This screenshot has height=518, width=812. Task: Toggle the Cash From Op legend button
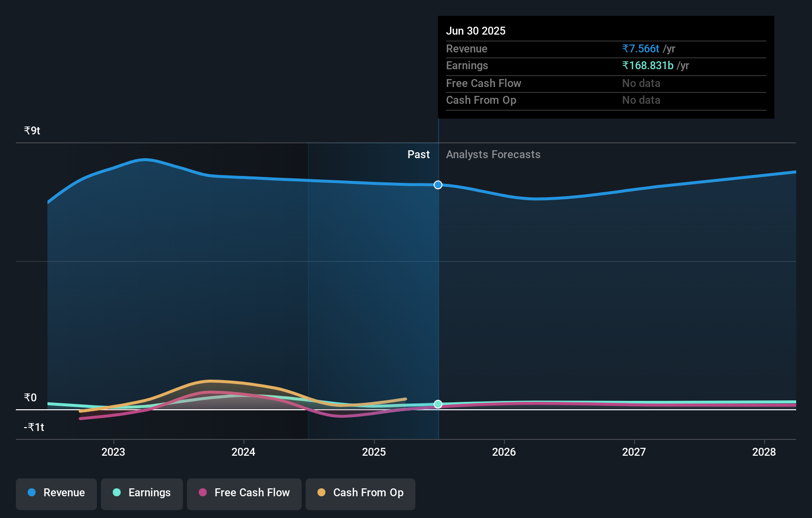(361, 494)
